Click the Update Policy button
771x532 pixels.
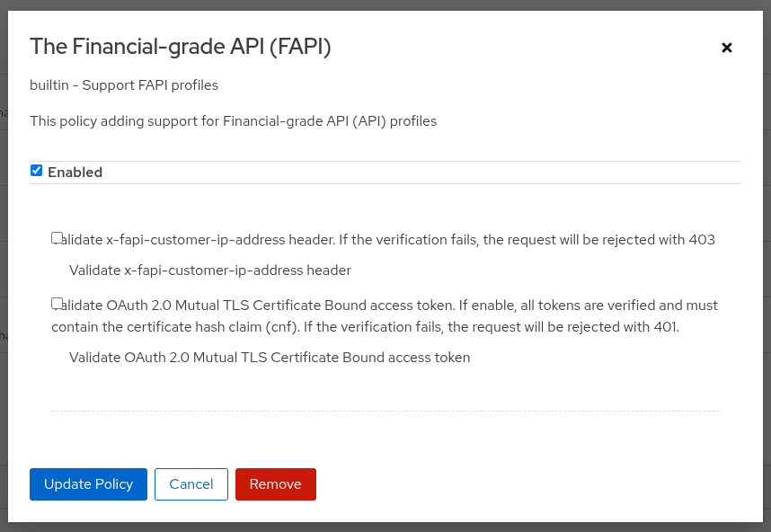point(88,483)
